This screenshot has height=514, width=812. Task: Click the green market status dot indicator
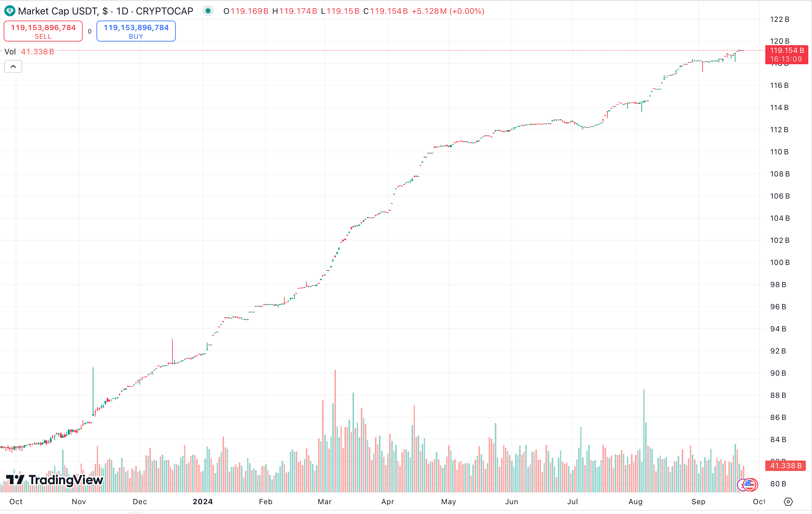(208, 11)
